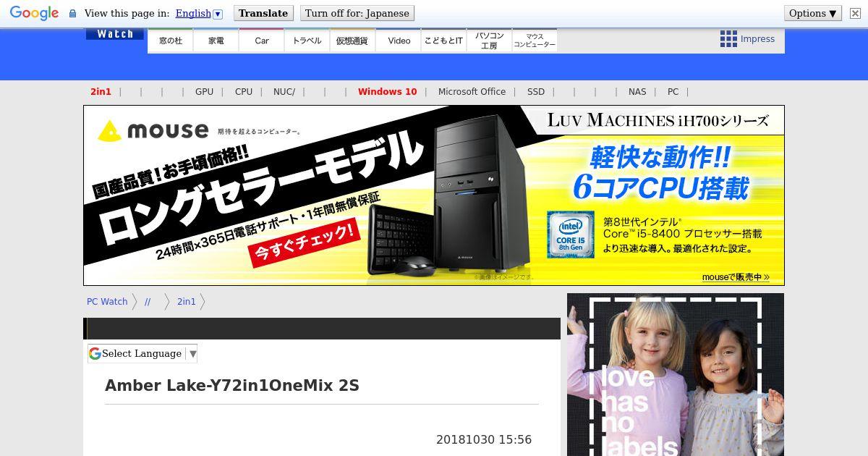
Task: Open the English language dropdown
Action: (199, 13)
